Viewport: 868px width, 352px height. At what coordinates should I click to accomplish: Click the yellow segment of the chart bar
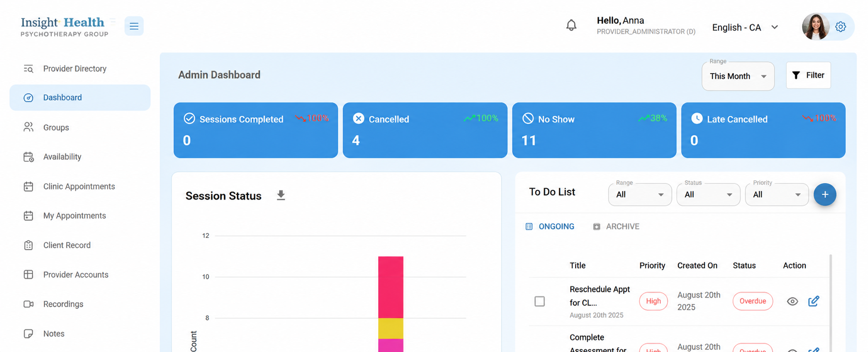(391, 328)
